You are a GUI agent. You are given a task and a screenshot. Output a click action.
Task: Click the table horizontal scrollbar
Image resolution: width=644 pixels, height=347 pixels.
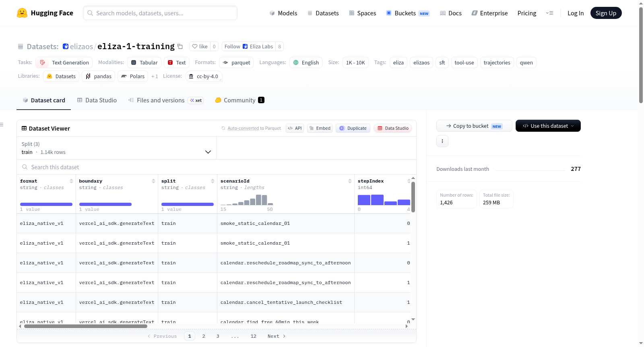pyautogui.click(x=86, y=326)
